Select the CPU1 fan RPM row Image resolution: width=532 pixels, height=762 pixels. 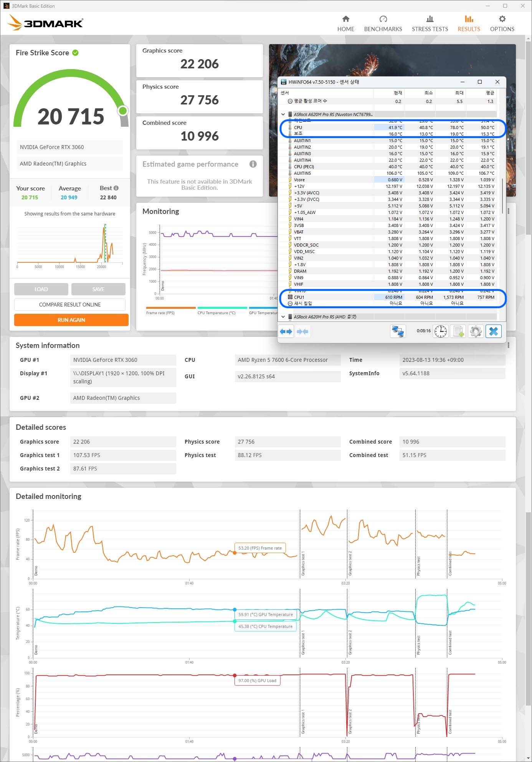tap(388, 297)
